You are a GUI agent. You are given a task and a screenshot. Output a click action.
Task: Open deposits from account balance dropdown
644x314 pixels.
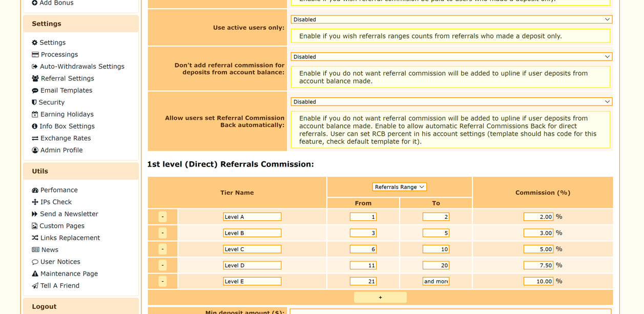451,57
